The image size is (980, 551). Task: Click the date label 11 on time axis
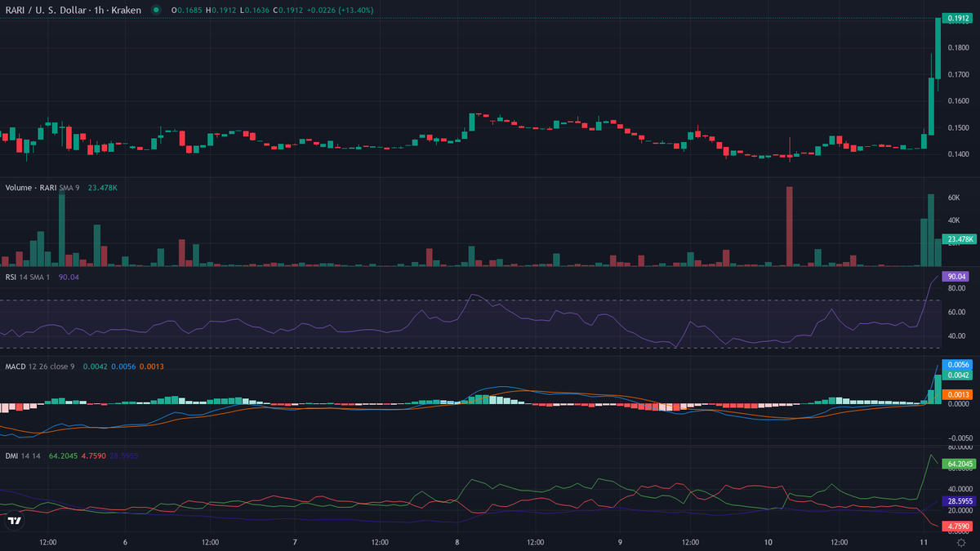[924, 542]
